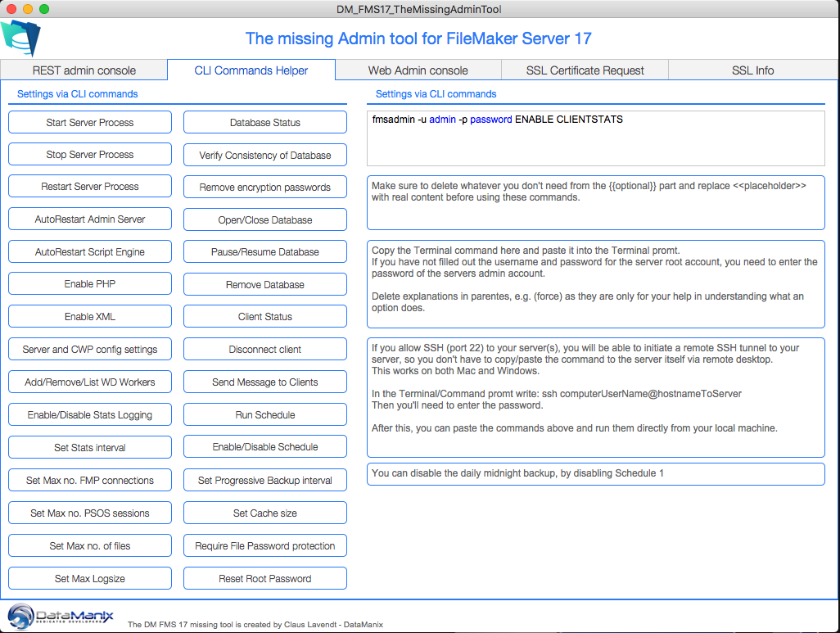Screen dimensions: 840x633
Task: Click the 'disabling Schedule 1' note
Action: click(x=596, y=474)
